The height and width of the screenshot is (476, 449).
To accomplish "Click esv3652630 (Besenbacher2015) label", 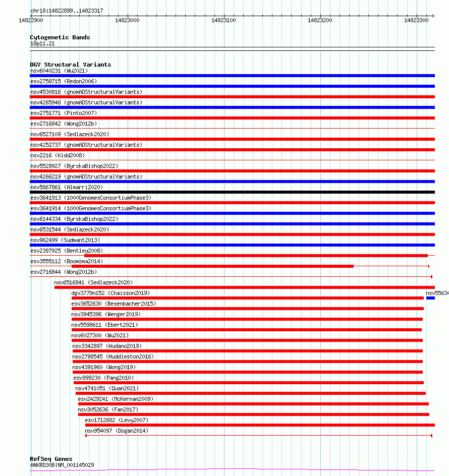I will pos(114,304).
